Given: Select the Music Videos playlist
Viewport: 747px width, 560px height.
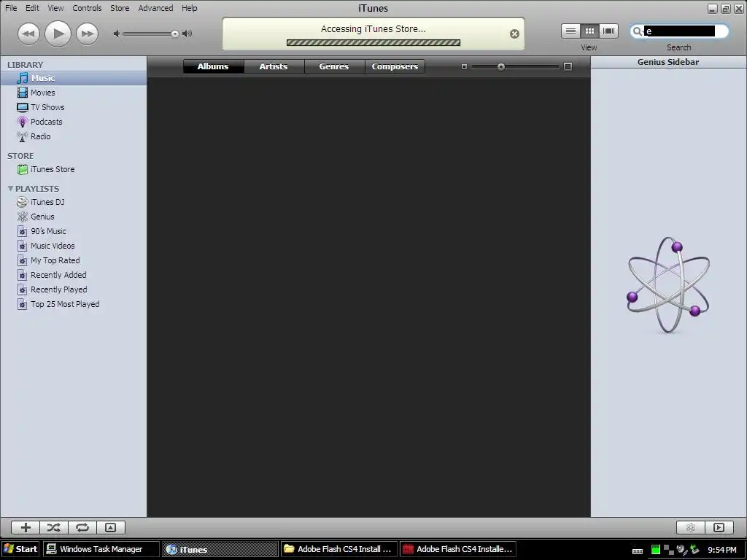Looking at the screenshot, I should click(74, 246).
